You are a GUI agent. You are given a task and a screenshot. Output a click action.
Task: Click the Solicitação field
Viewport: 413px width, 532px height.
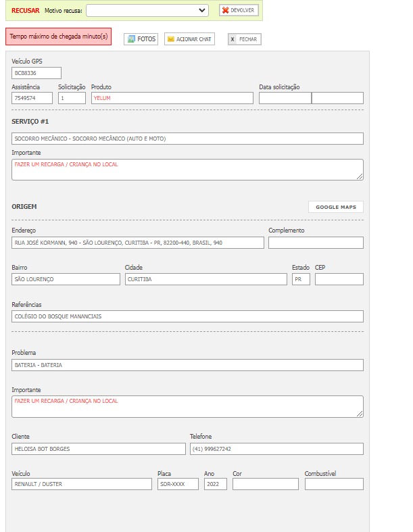(x=72, y=98)
